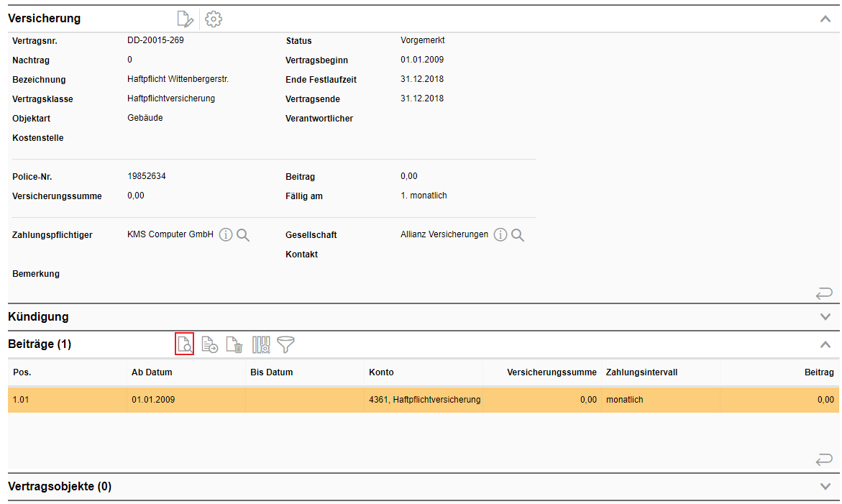The height and width of the screenshot is (504, 842).
Task: Expand the Vertragsobjekte section
Action: coord(825,487)
